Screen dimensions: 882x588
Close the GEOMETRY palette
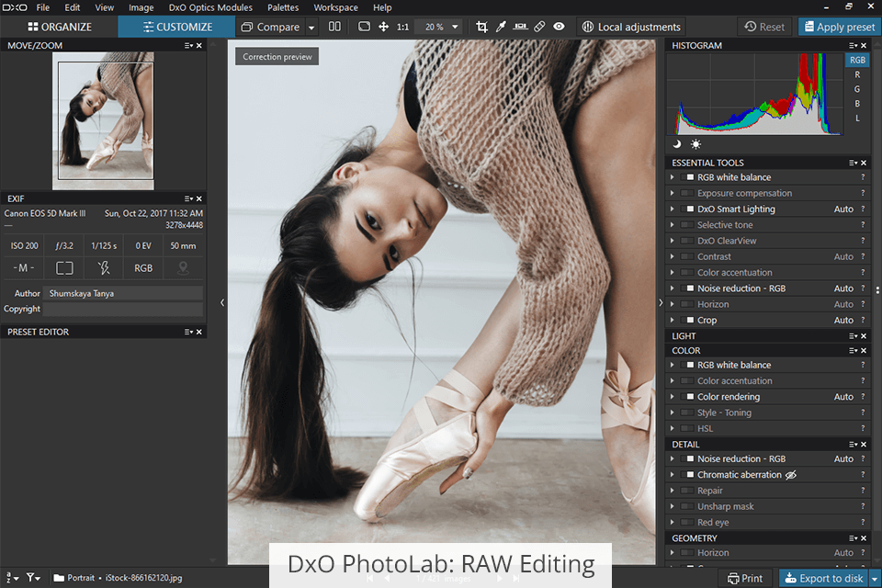[x=864, y=538]
